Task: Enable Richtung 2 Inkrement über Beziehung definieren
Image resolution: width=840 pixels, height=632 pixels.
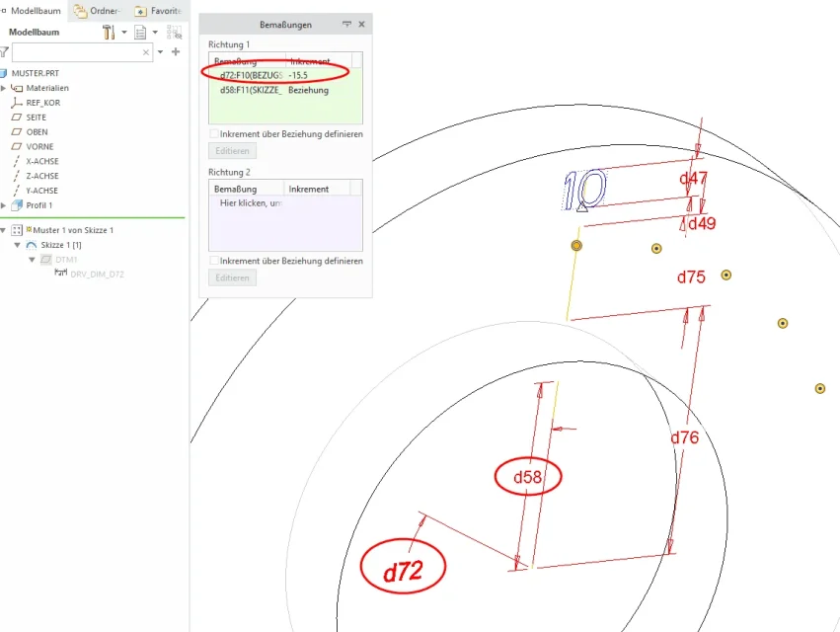Action: click(214, 261)
